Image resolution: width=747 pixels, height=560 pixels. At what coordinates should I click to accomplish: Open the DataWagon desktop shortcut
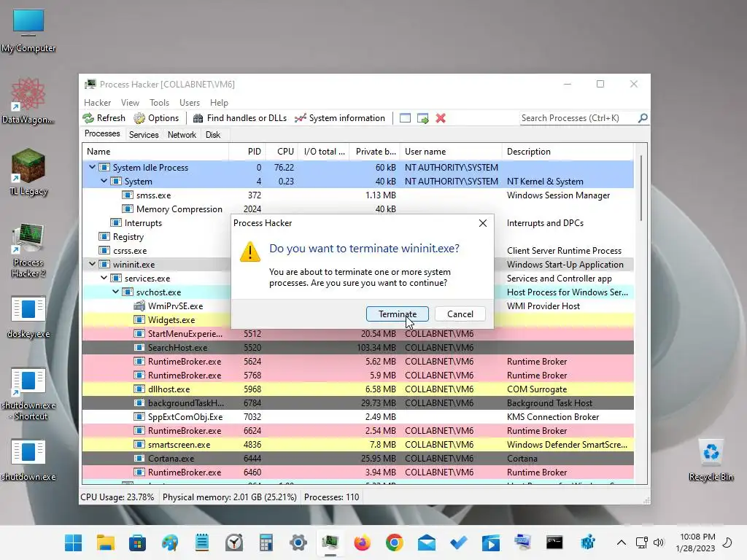tap(28, 101)
